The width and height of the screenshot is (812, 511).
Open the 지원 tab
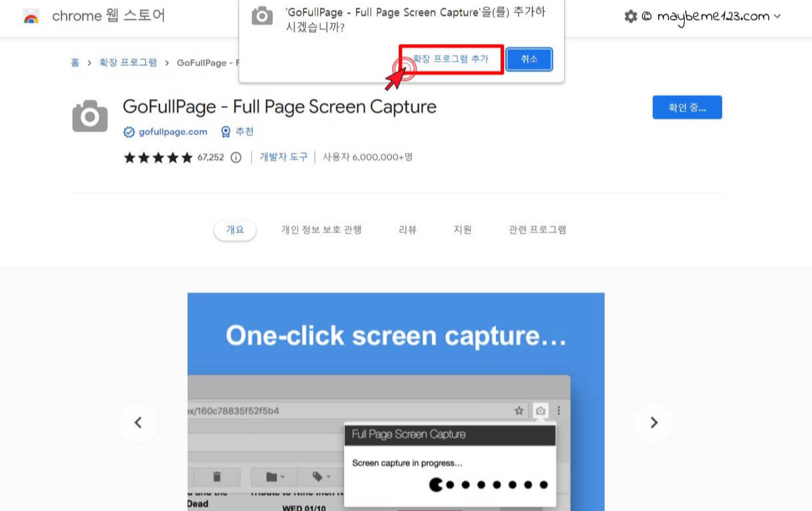(463, 230)
